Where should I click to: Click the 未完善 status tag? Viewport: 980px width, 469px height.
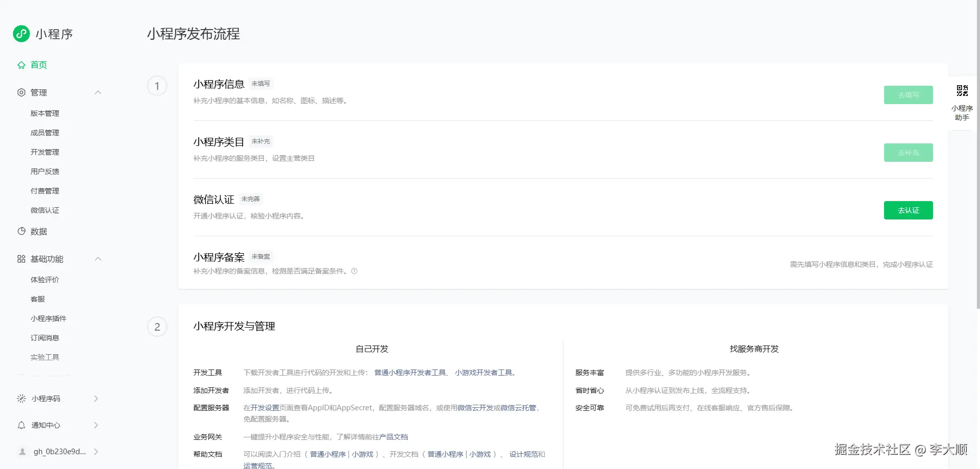(251, 199)
